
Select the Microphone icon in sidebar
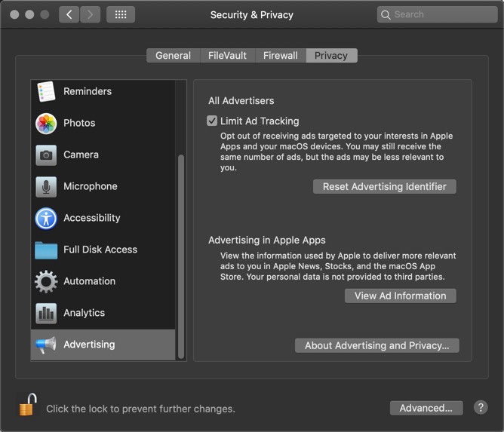coord(46,187)
